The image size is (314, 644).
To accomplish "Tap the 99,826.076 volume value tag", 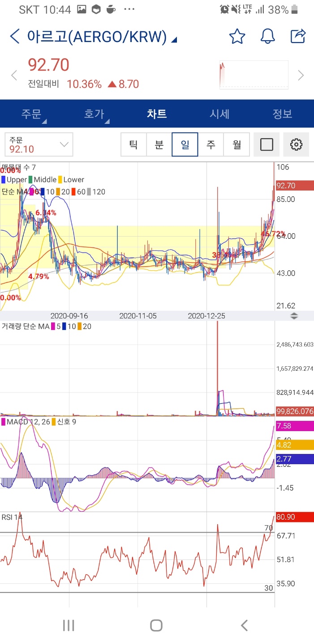I will pos(294,411).
